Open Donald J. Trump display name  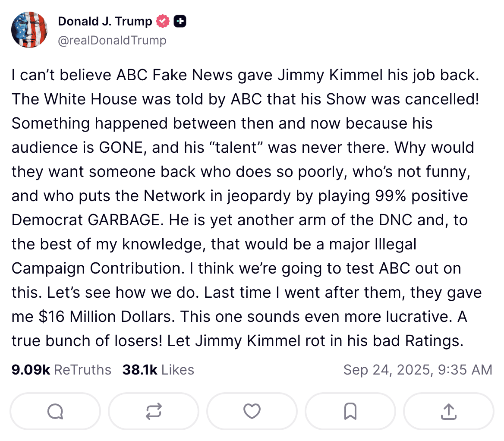tap(105, 21)
